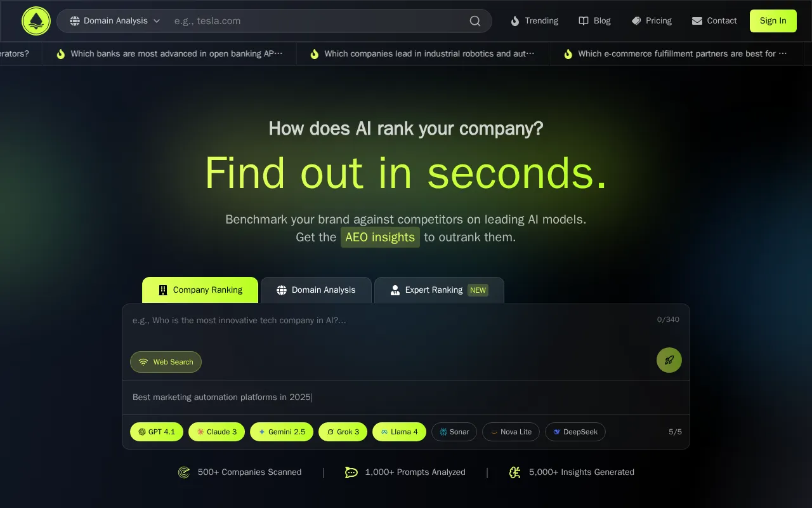Click the flame icon beside Trending
812x508 pixels.
point(515,21)
